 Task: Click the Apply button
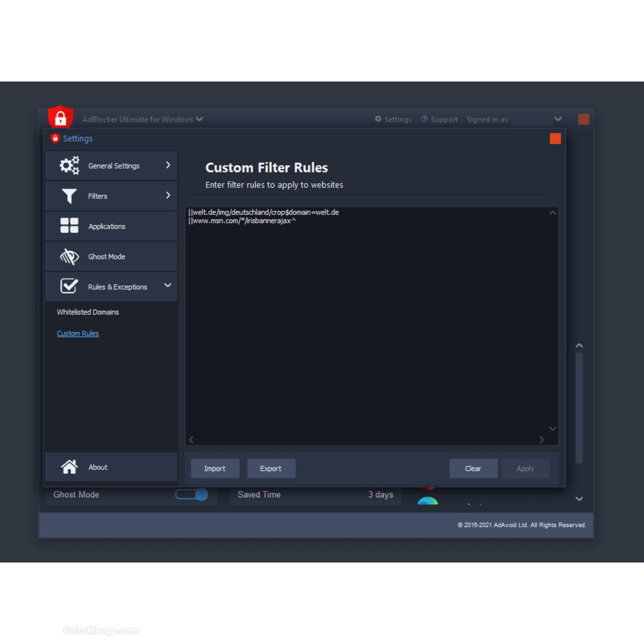[525, 468]
